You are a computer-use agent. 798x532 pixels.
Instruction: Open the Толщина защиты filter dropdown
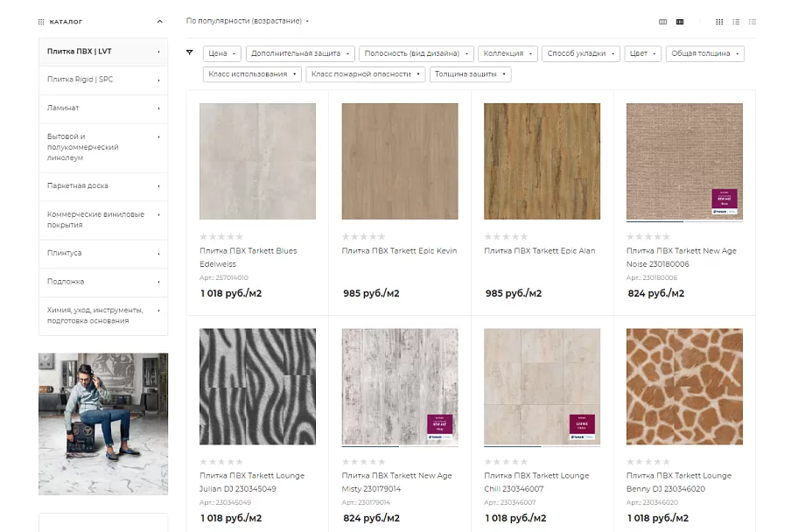470,74
